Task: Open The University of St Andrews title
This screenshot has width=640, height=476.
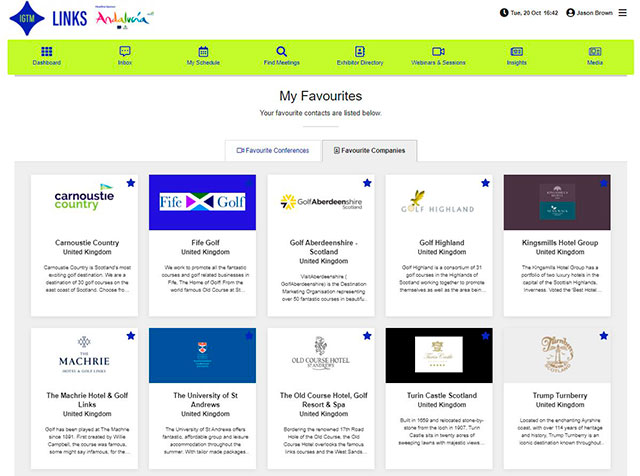Action: pos(205,400)
